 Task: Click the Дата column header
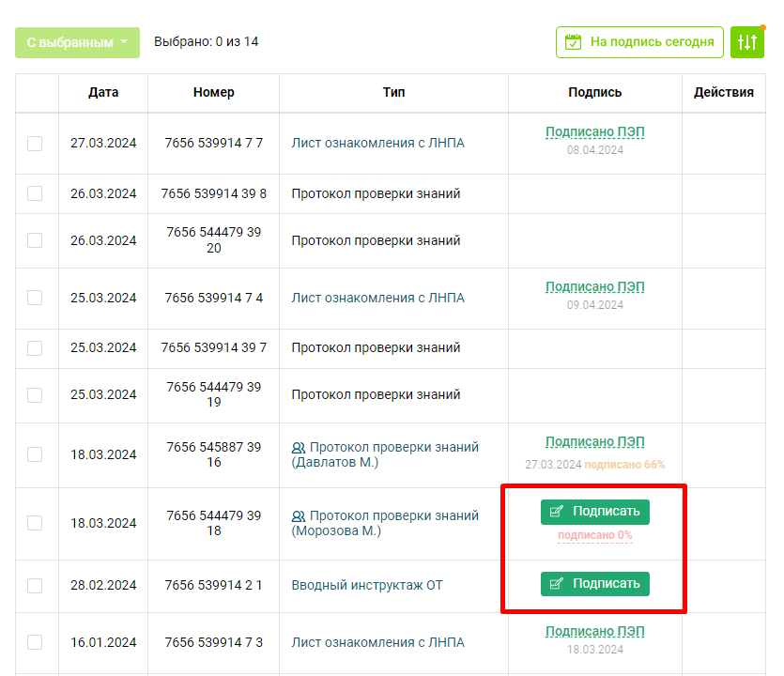point(103,93)
